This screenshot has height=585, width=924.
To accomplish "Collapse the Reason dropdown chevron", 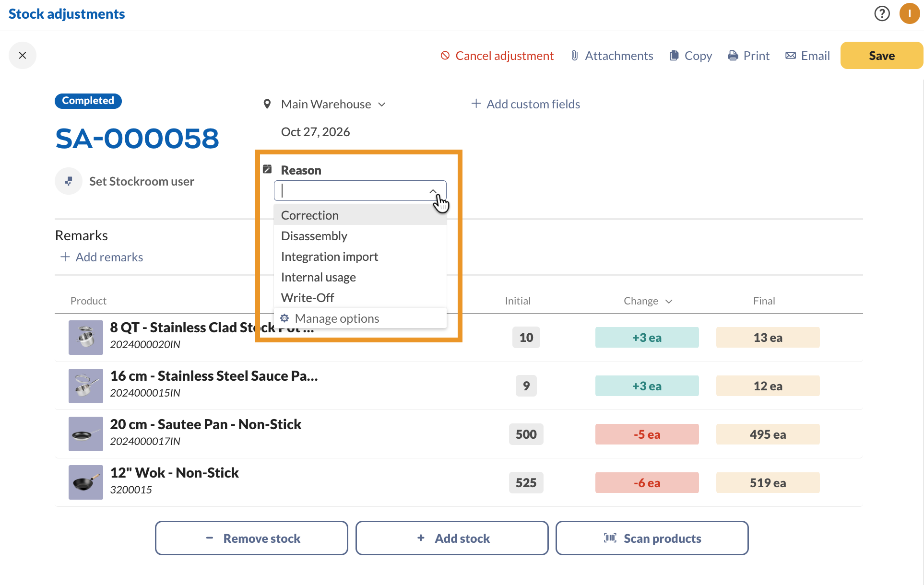I will pos(433,191).
